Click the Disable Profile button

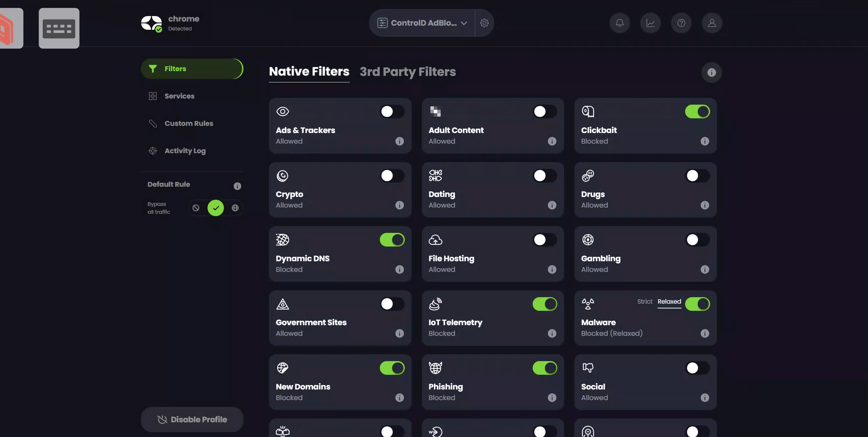click(192, 420)
